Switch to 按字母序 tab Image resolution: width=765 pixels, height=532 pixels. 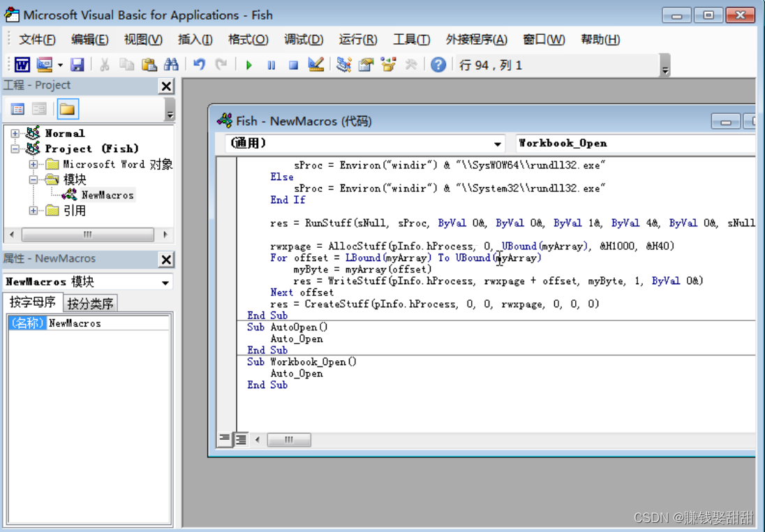pos(33,302)
